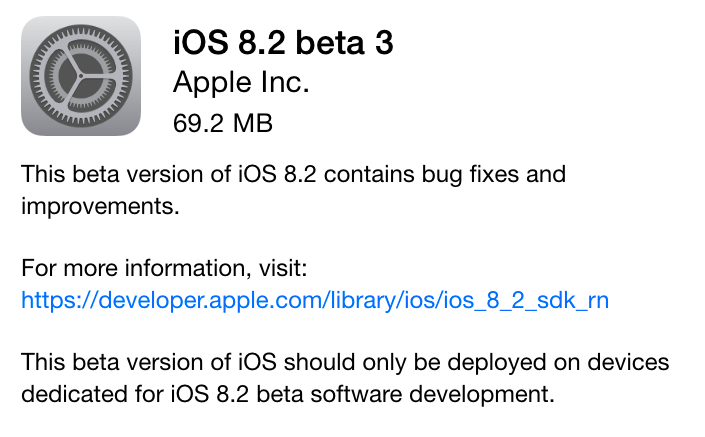Open the developer.apple.com release notes link

point(316,300)
